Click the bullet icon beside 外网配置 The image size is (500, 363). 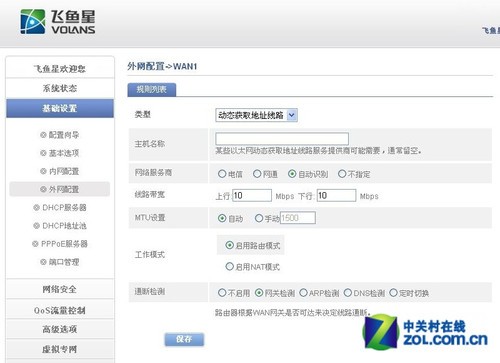pyautogui.click(x=43, y=189)
